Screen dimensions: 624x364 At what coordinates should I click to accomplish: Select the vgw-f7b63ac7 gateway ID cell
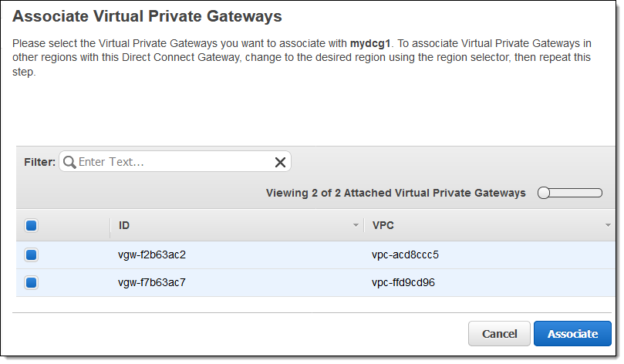(x=152, y=282)
